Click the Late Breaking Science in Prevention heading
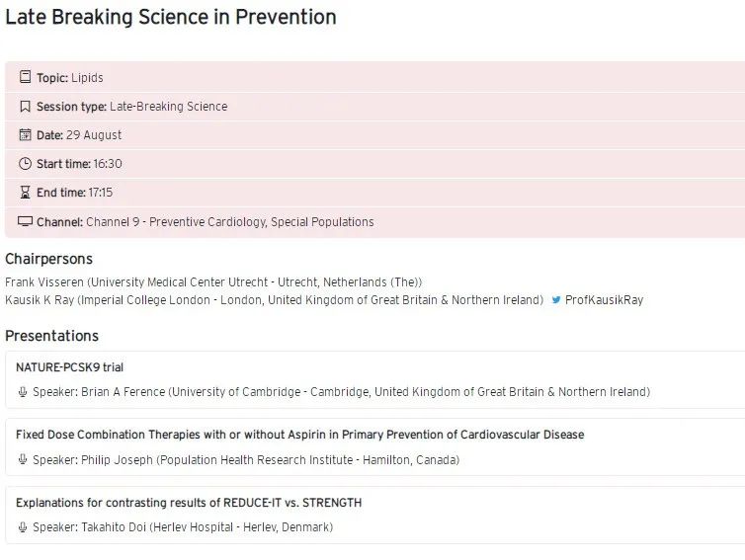Image resolution: width=745 pixels, height=560 pixels. (171, 18)
